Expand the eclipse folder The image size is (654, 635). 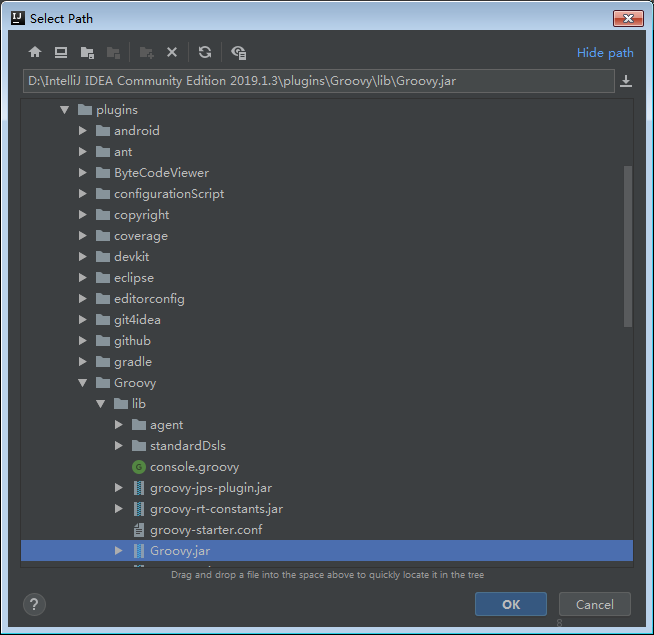click(x=83, y=277)
